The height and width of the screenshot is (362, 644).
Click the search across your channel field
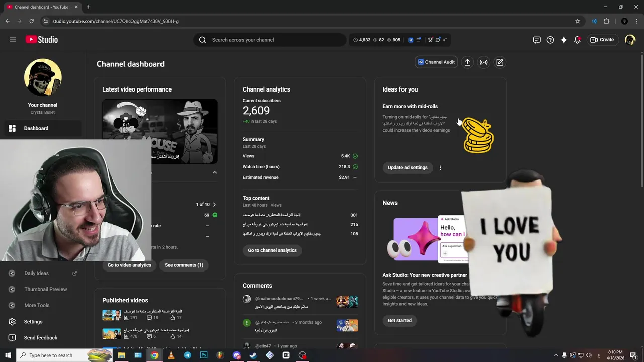(270, 40)
